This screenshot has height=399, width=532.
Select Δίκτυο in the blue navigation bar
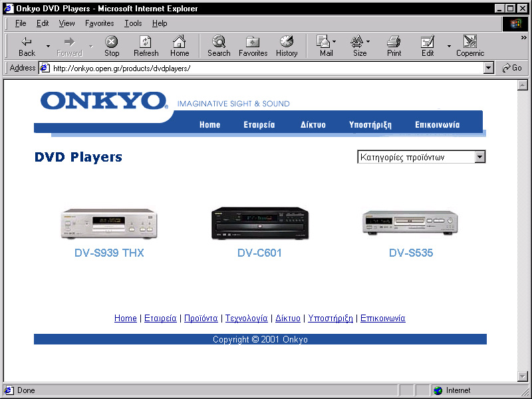(x=313, y=124)
